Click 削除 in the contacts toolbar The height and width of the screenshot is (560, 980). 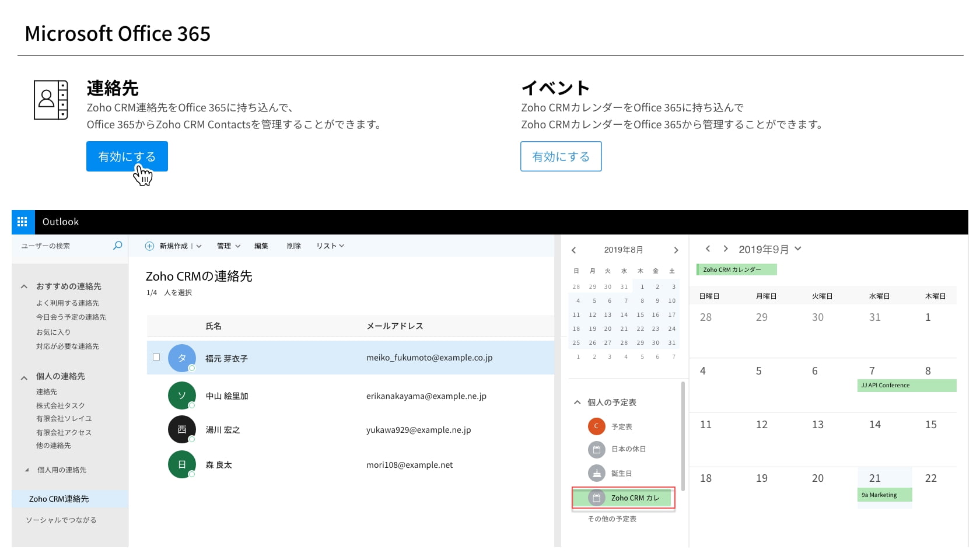coord(294,246)
